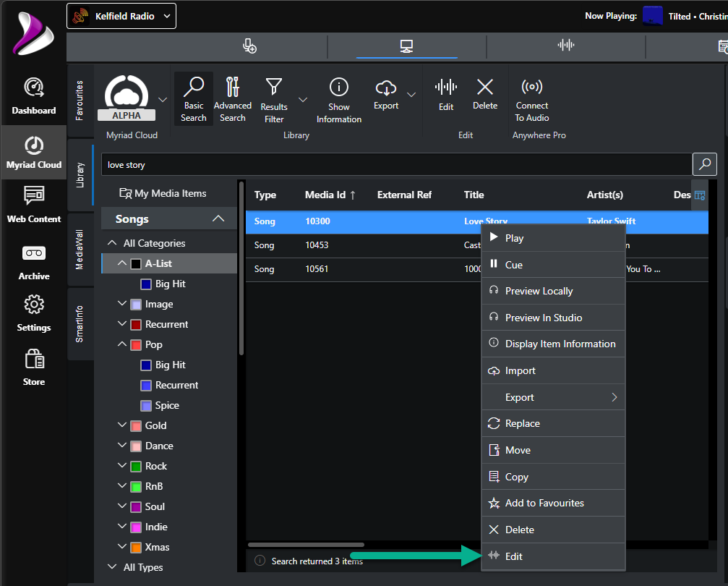Switch to the SmartInfo side tab
The image size is (728, 586).
[80, 324]
